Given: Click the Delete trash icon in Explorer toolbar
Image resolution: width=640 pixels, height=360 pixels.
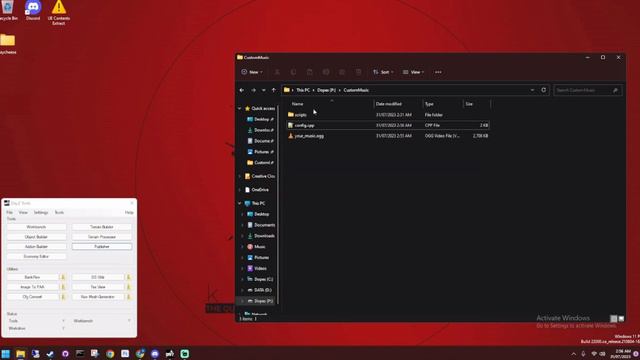Looking at the screenshot, I should 358,72.
